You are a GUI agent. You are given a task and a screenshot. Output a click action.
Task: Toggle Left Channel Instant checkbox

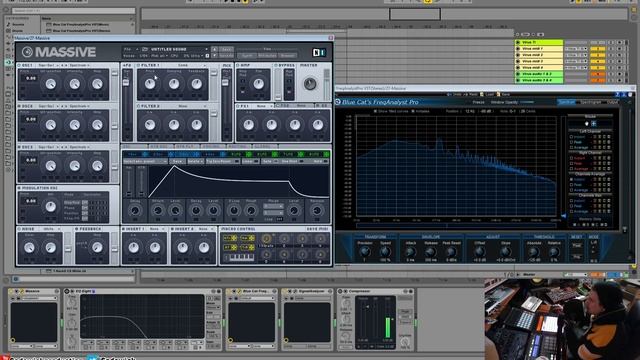coord(571,137)
